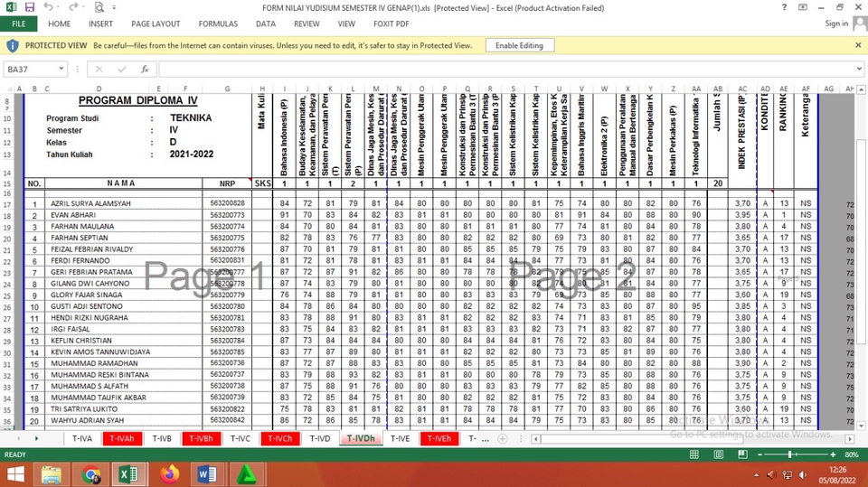Click the Sign in link
The width and height of the screenshot is (868, 487).
tap(836, 23)
